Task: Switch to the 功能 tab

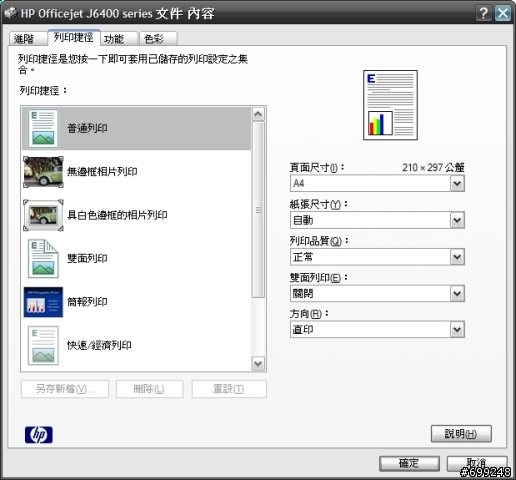Action: pos(119,39)
